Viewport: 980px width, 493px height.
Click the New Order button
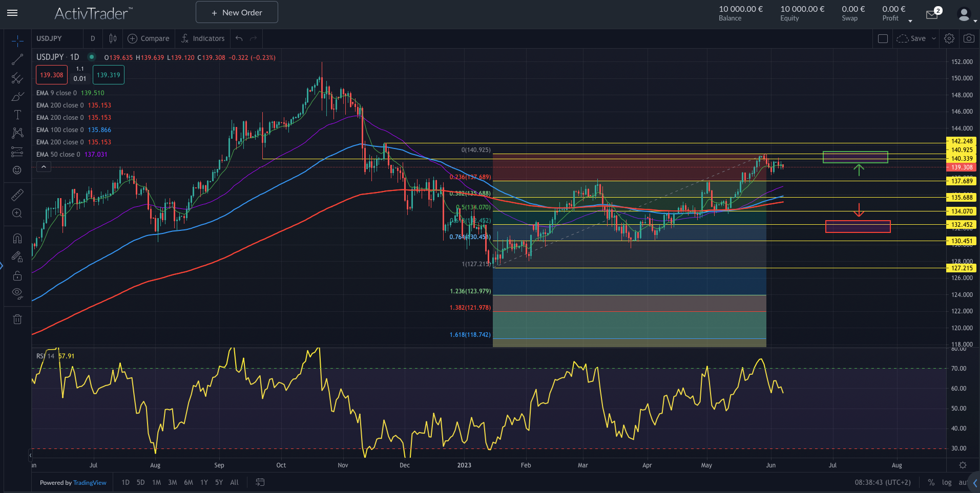[236, 12]
